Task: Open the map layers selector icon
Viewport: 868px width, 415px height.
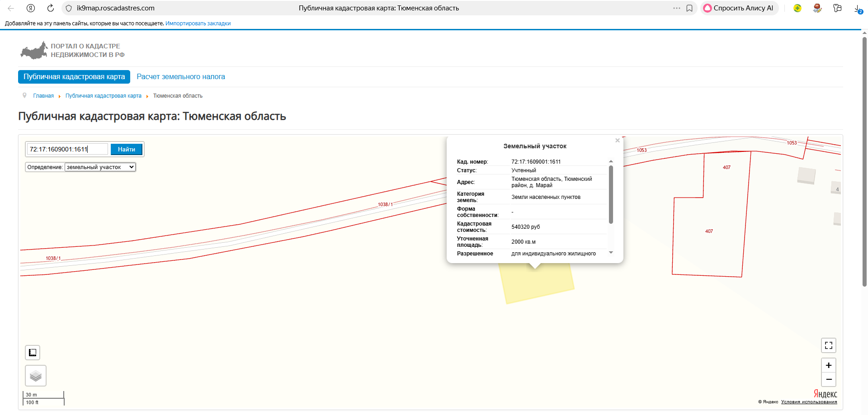Action: (x=36, y=376)
